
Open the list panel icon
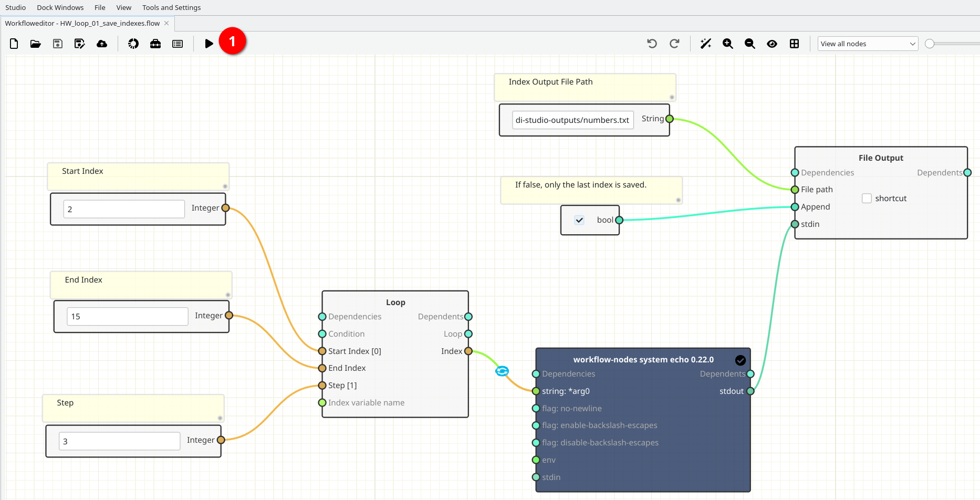tap(178, 44)
